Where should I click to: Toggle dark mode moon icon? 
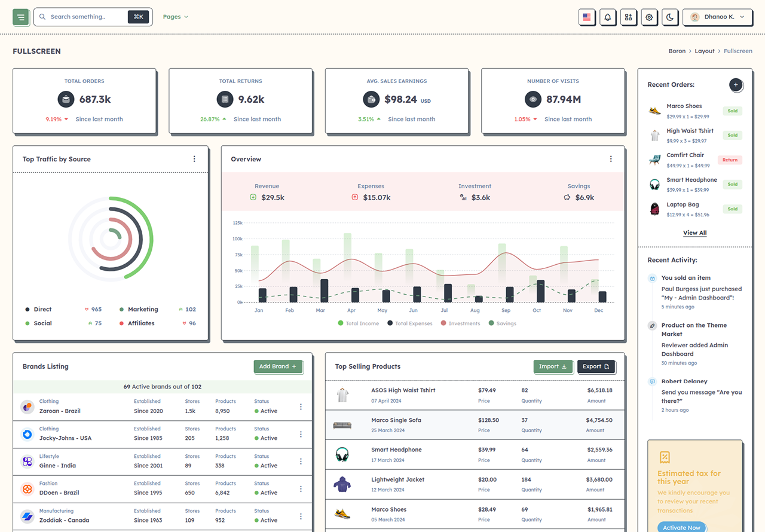(x=670, y=17)
